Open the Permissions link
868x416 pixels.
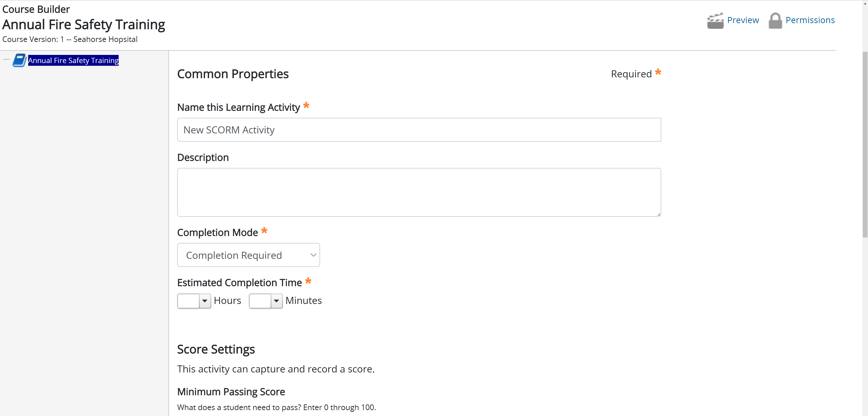click(x=810, y=20)
